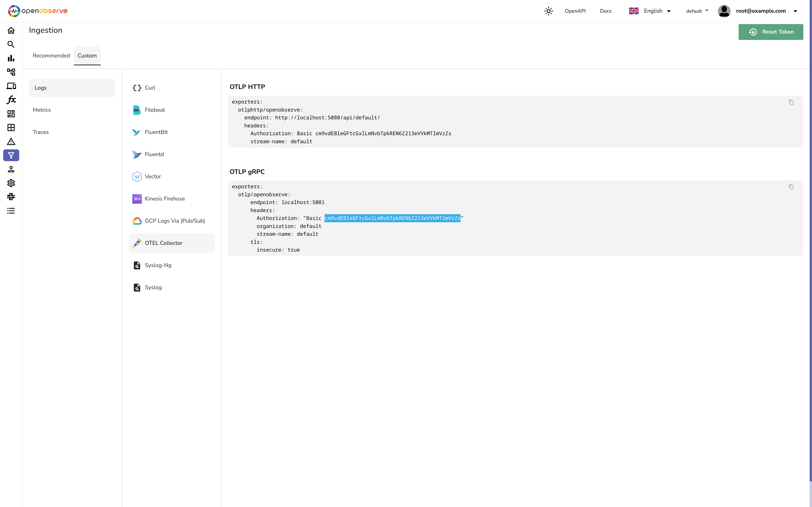Screen dimensions: 812x507
Task: Click the Home navigation icon
Action: [11, 30]
